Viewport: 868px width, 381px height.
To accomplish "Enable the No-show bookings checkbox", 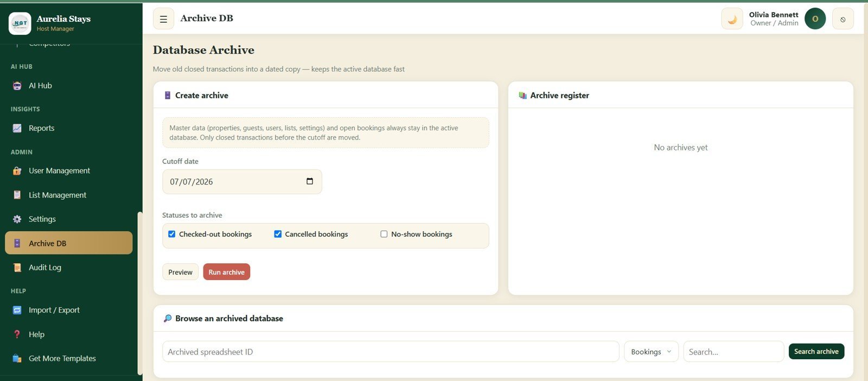I will (x=384, y=234).
